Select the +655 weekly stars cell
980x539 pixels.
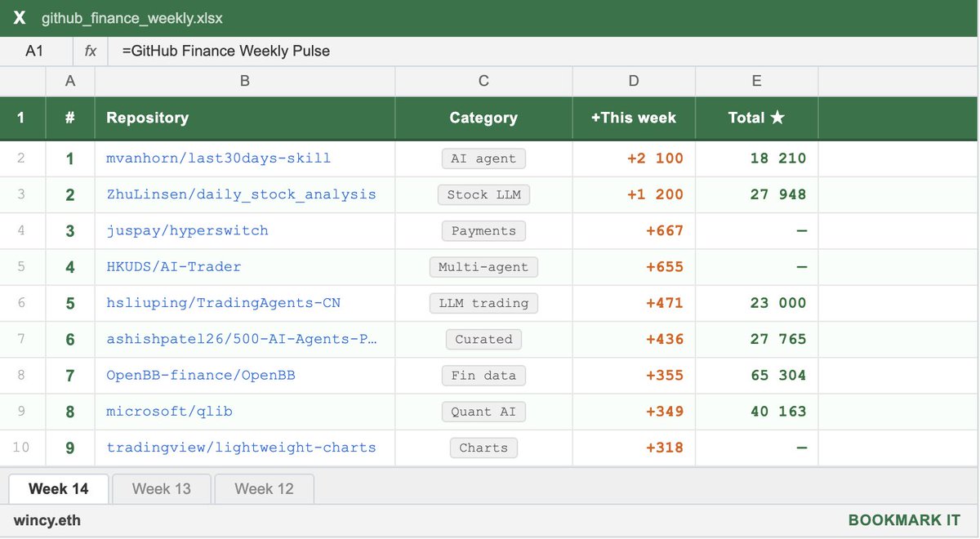click(x=634, y=266)
